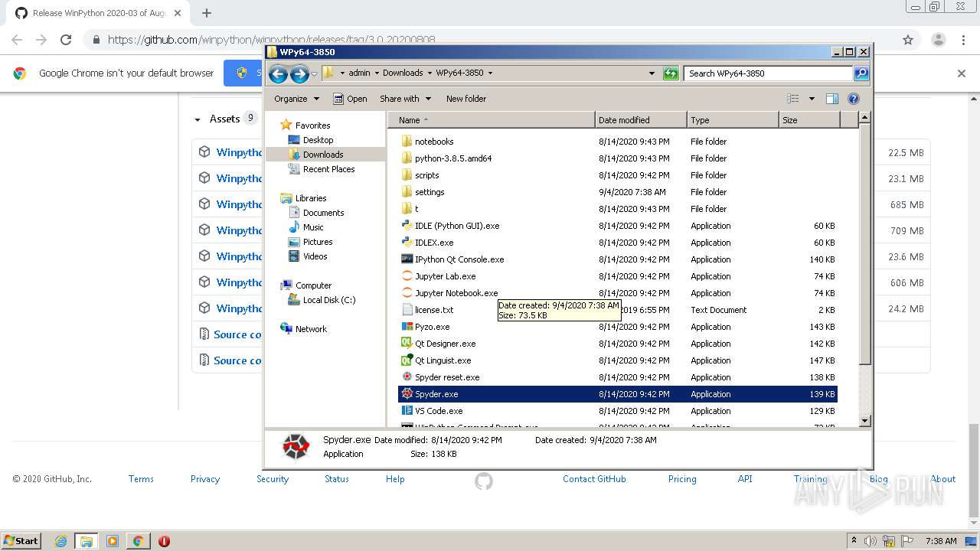Click the file list scroll up arrow
This screenshot has height=551, width=980.
click(865, 118)
